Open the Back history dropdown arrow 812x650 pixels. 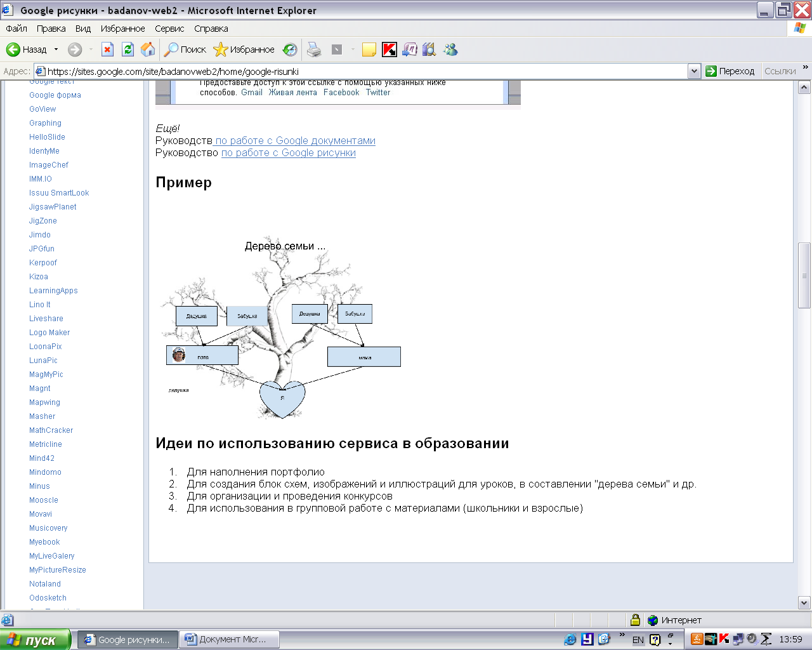[x=56, y=50]
